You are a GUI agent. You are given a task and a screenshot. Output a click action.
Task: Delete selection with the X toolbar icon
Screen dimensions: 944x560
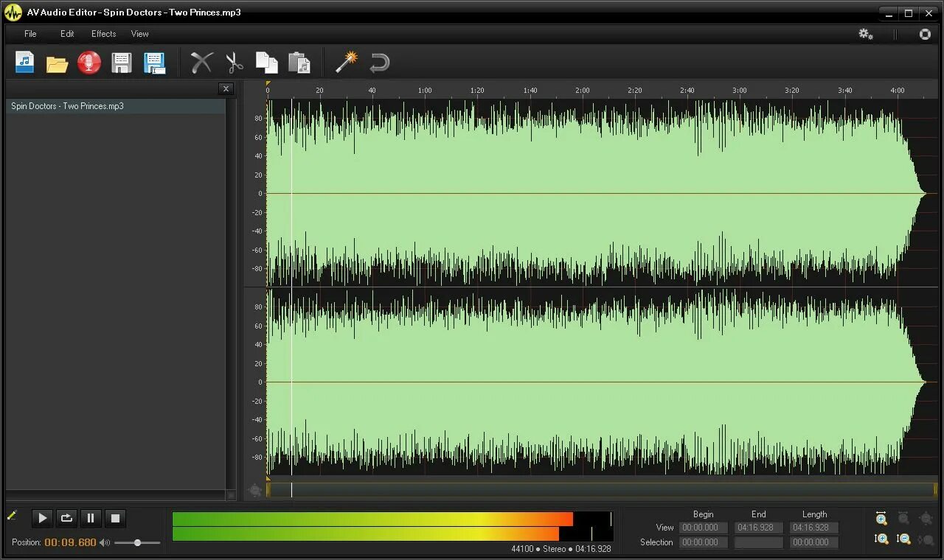coord(201,63)
